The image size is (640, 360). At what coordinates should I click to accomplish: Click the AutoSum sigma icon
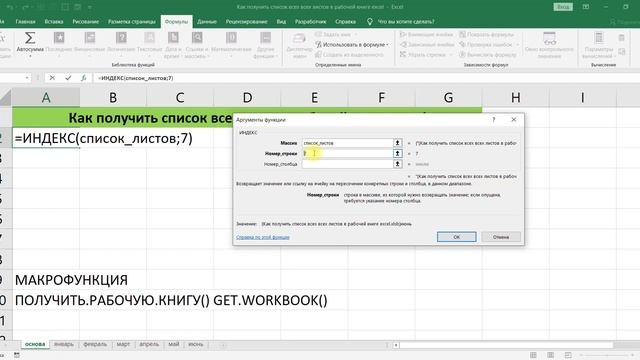(29, 38)
